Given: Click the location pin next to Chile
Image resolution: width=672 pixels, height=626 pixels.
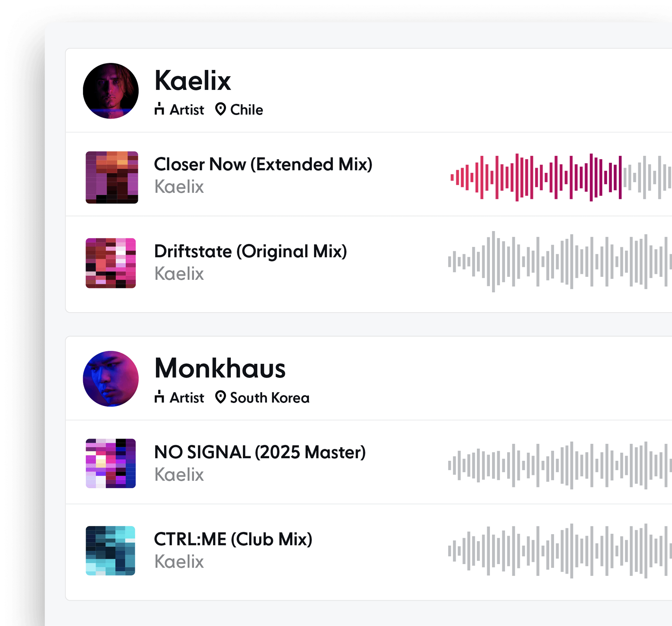Looking at the screenshot, I should 220,109.
